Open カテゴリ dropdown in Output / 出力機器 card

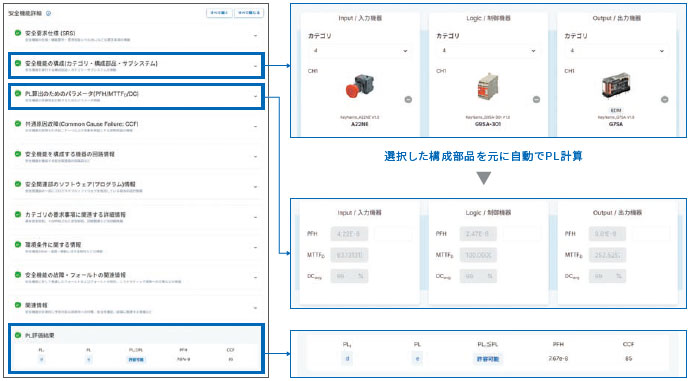617,51
